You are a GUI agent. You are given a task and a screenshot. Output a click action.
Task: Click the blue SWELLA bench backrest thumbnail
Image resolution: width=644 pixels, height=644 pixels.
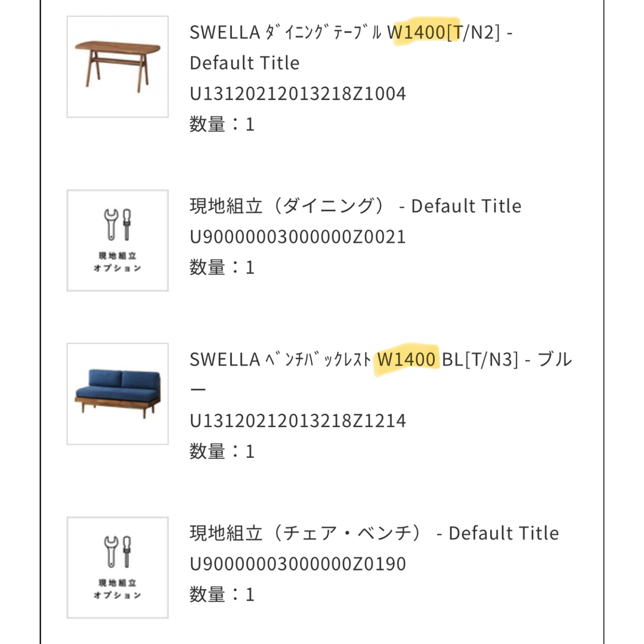pyautogui.click(x=117, y=394)
